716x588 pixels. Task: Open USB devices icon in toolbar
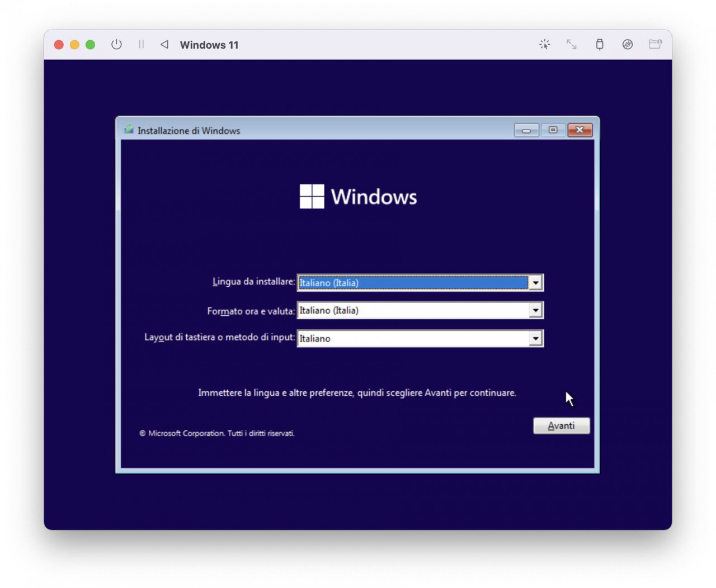(600, 44)
